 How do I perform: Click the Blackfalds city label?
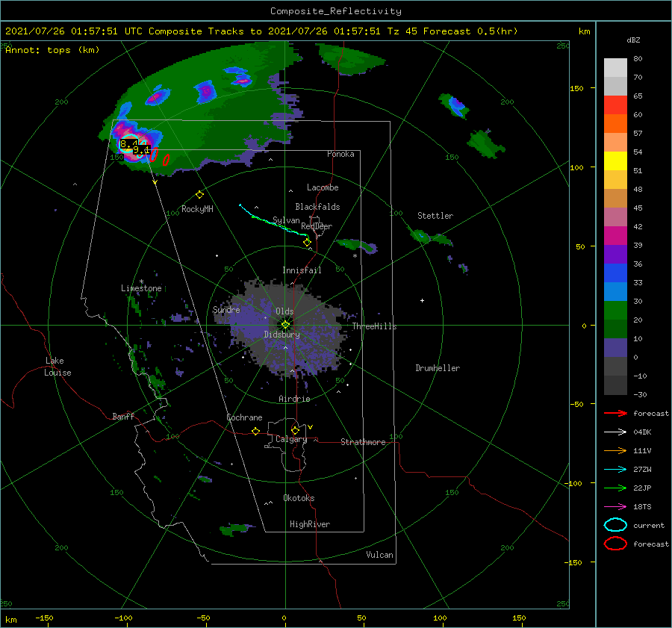317,207
